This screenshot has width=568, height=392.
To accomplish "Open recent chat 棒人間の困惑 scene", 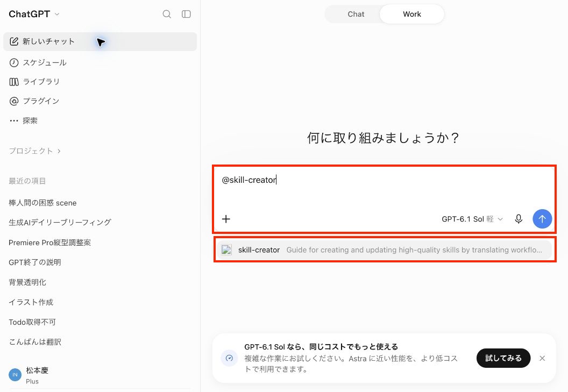I will 100,203.
